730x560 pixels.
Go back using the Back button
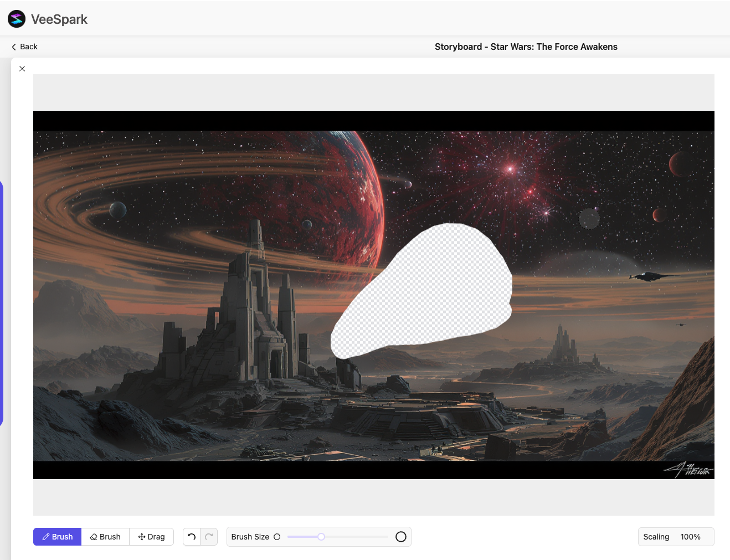24,47
